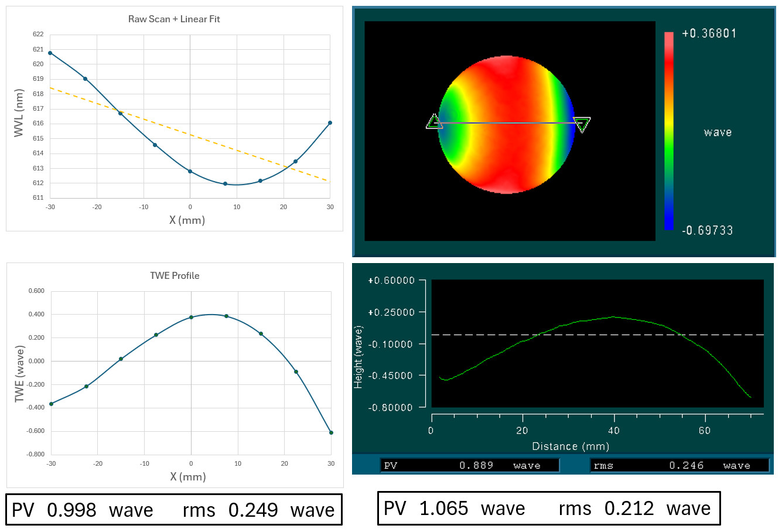Click the rainbow color scale bar

668,130
